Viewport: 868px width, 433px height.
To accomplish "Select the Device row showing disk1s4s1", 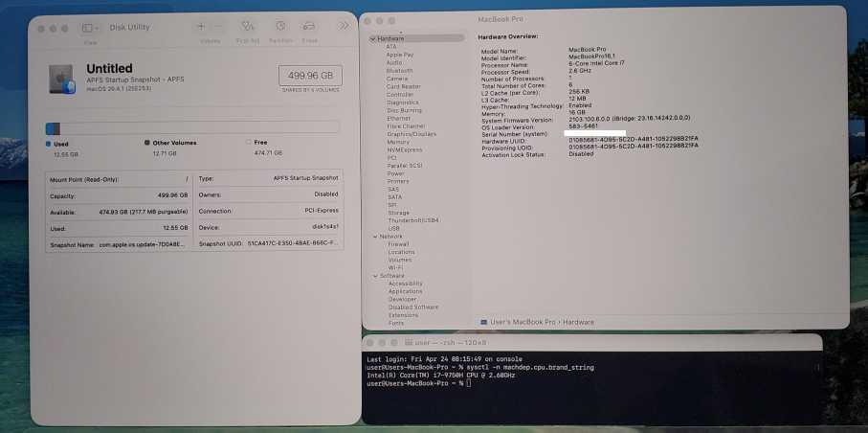I will tap(269, 227).
